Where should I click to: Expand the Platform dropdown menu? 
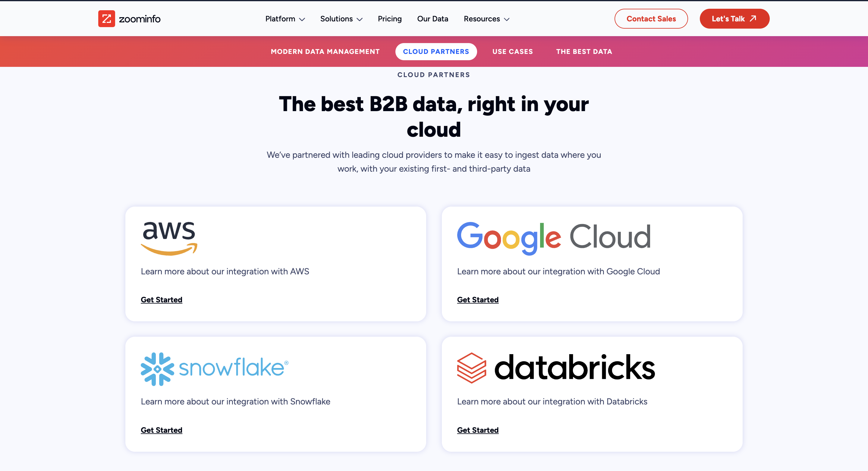pos(285,19)
